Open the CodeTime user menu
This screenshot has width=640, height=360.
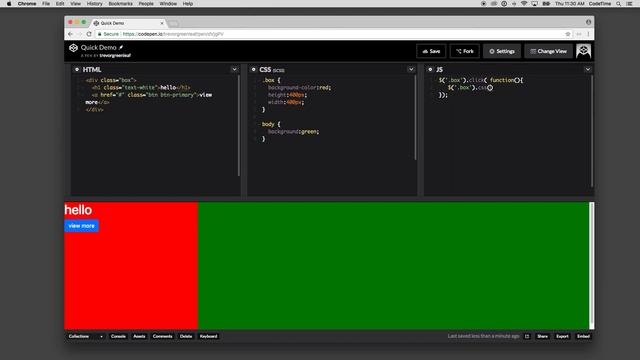600,4
